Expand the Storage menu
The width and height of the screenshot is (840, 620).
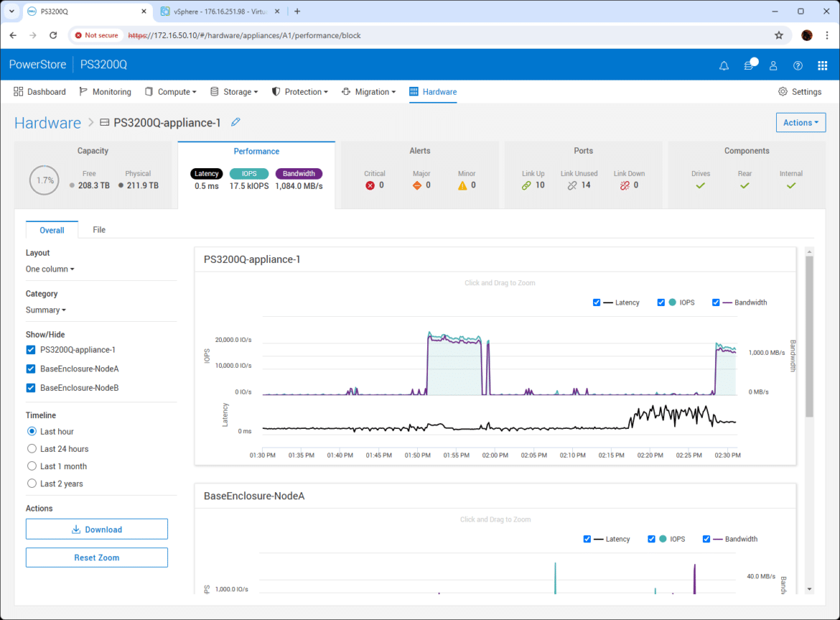click(234, 92)
